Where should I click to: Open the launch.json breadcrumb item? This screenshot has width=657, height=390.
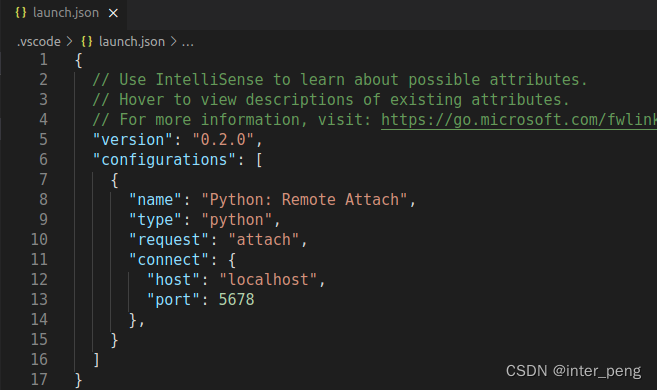click(x=132, y=42)
